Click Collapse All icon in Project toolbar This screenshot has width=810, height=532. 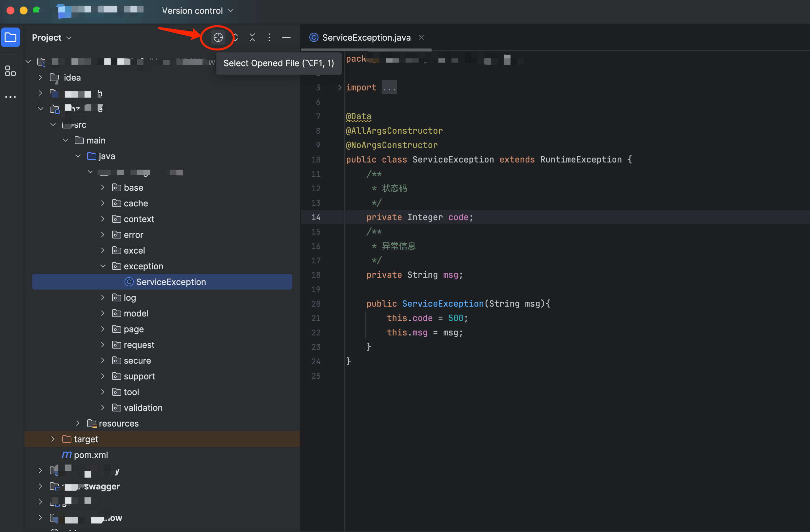pos(252,37)
